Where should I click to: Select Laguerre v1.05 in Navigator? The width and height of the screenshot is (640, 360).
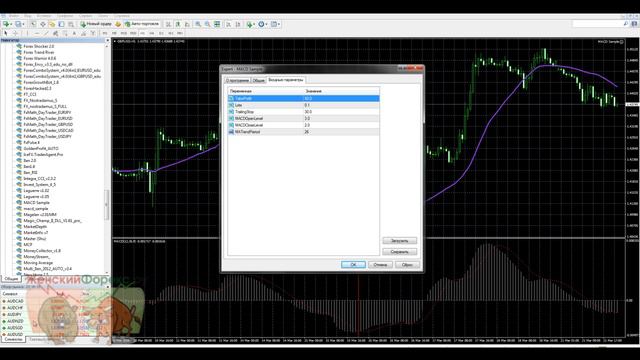(36, 196)
